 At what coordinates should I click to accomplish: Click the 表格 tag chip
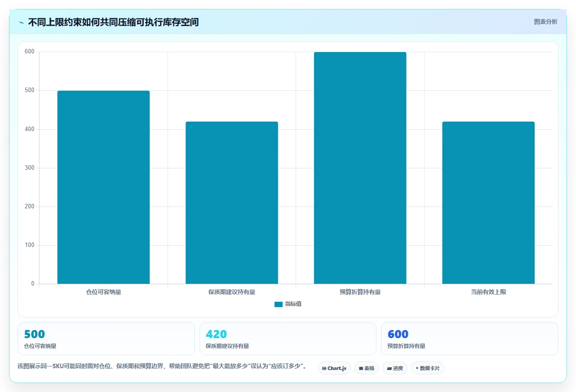pyautogui.click(x=367, y=368)
